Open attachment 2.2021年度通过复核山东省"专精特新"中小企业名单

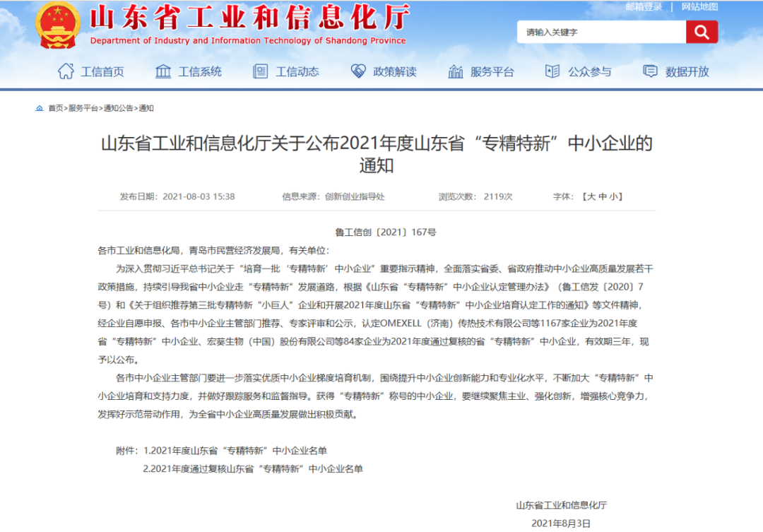coord(253,468)
